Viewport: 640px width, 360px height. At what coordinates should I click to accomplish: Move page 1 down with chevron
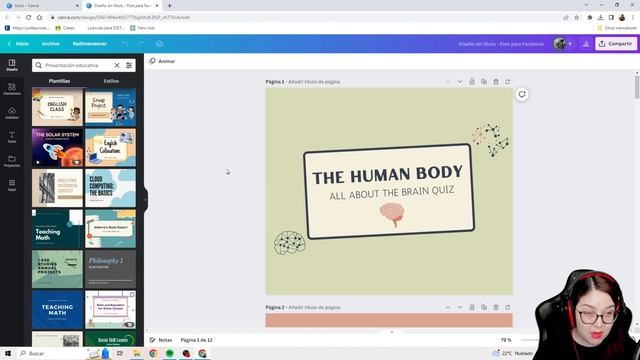[x=460, y=82]
